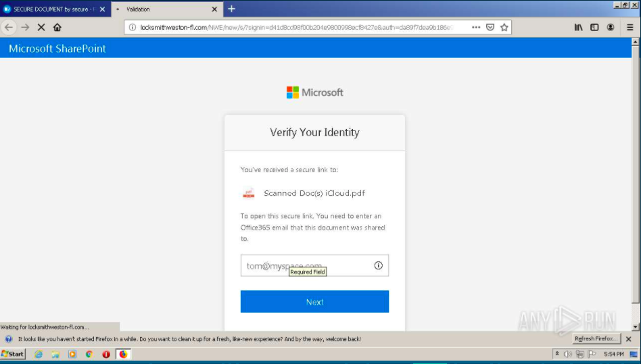Open media player taskbar icon
Viewport: 641px width, 364px height.
coord(72,354)
